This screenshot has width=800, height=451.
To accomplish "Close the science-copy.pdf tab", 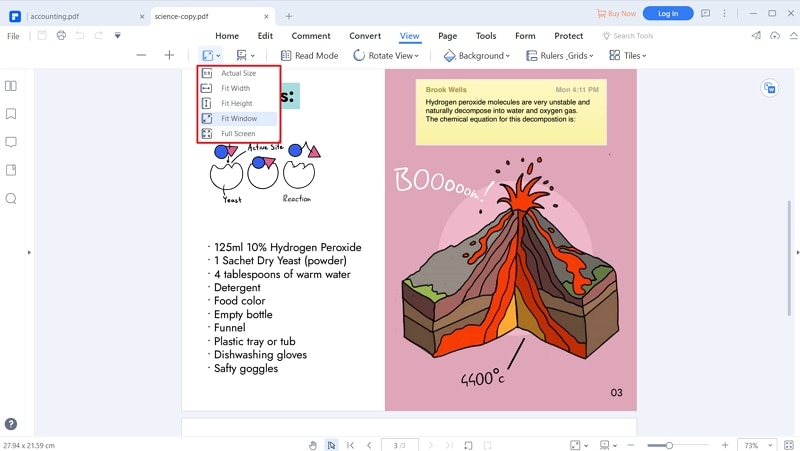I will click(266, 16).
